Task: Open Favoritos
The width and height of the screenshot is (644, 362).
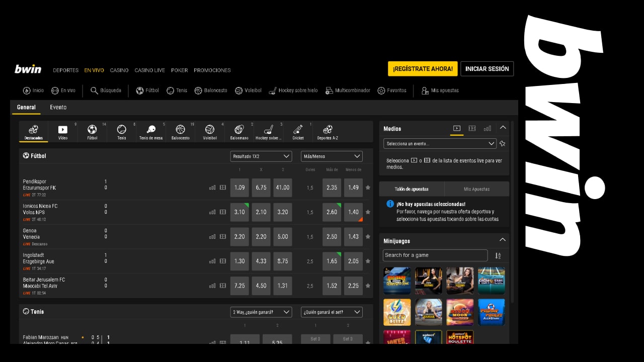Action: [x=391, y=90]
